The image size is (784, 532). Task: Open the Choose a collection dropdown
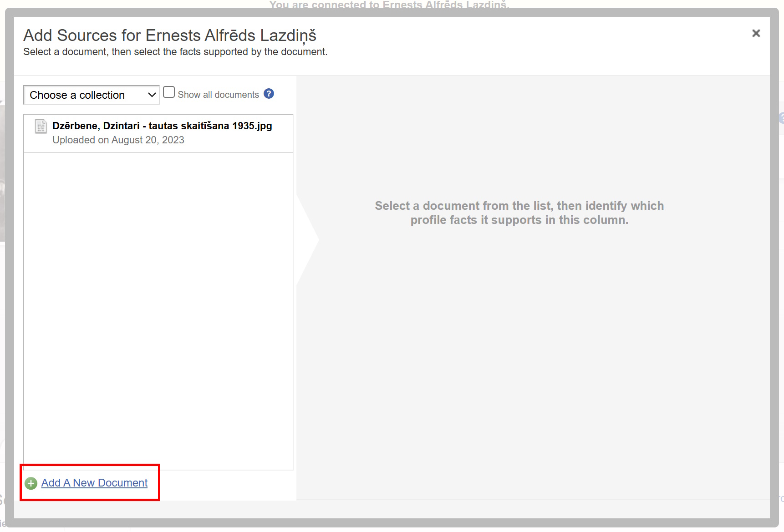pyautogui.click(x=87, y=95)
